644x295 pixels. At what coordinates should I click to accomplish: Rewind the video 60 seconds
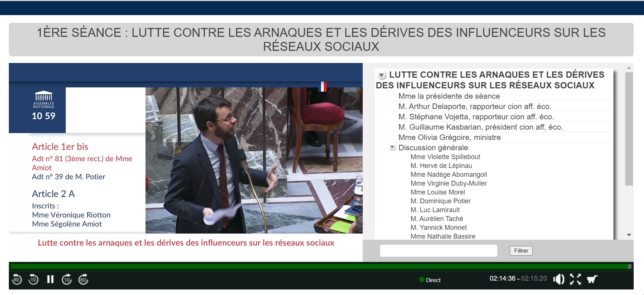[x=17, y=280]
